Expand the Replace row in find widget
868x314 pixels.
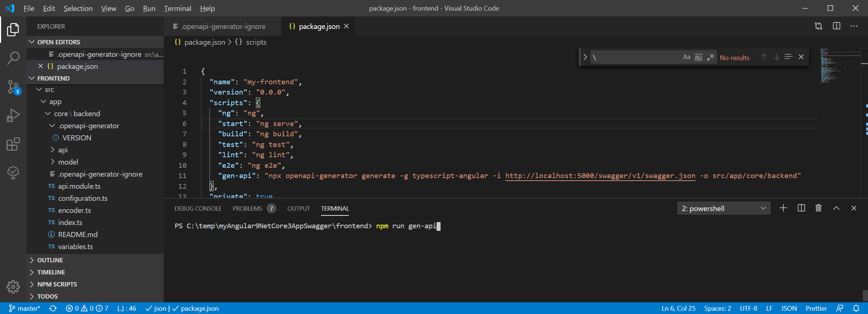[585, 57]
